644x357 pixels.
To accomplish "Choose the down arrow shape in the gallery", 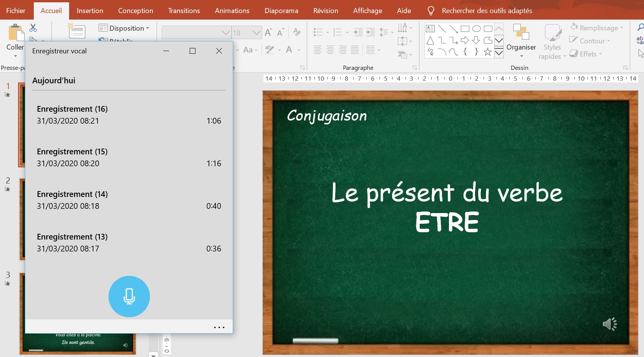I will (476, 40).
